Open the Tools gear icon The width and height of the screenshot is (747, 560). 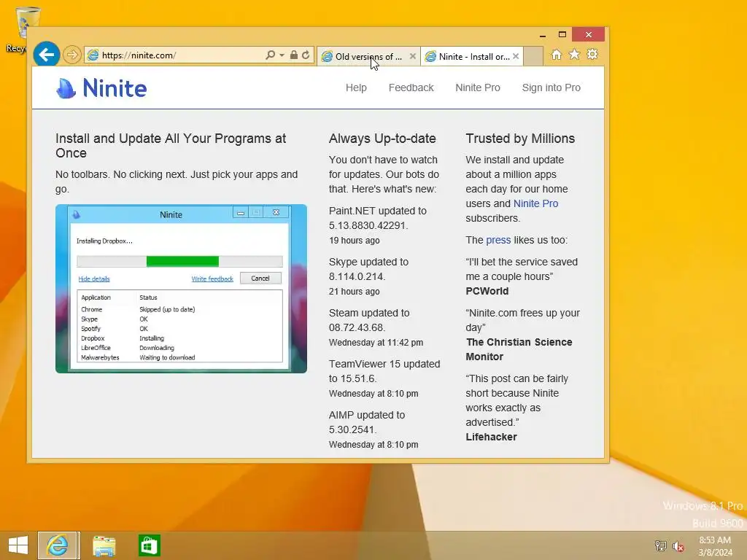point(592,54)
